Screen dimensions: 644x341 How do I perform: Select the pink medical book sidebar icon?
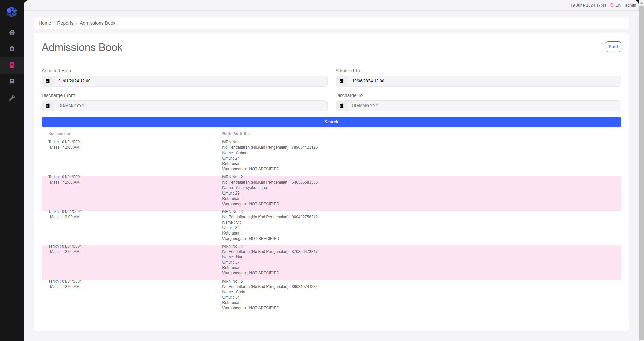click(x=12, y=65)
